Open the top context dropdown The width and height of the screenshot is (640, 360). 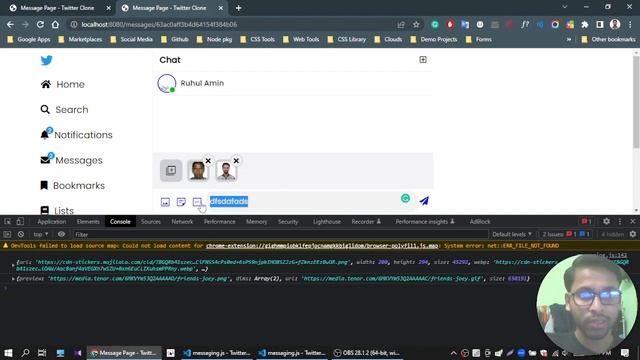coord(41,234)
